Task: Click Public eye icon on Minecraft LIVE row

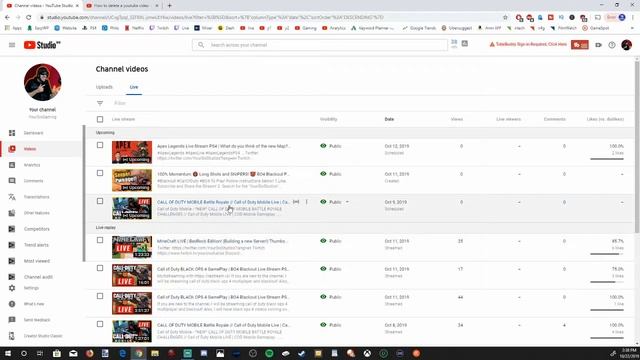Action: [323, 241]
